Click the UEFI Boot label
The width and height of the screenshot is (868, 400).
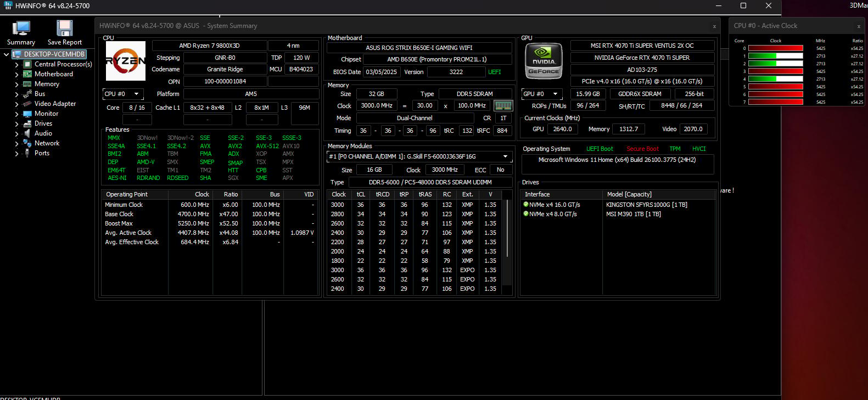600,149
